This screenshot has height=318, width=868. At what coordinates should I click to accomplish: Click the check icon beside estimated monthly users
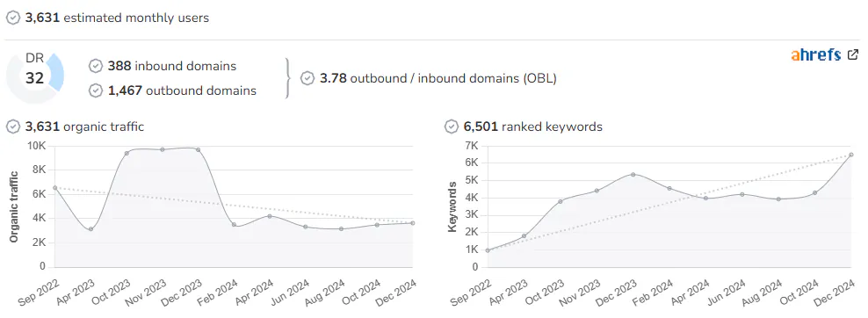[12, 18]
